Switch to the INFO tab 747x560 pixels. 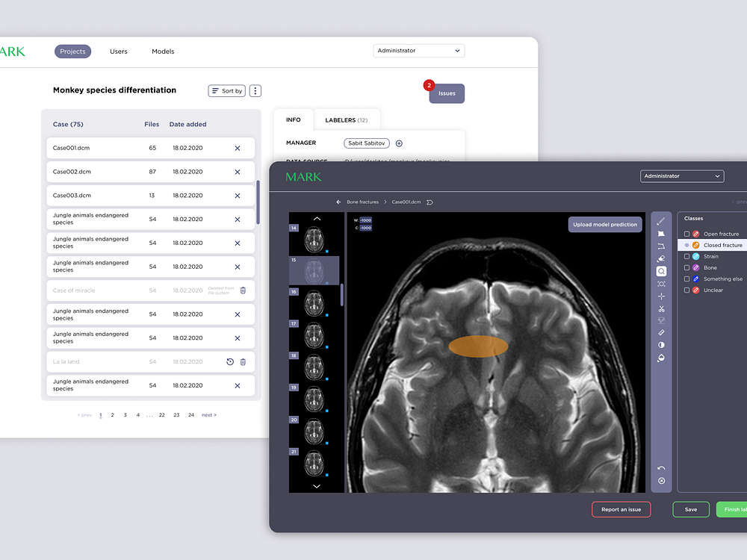point(294,119)
